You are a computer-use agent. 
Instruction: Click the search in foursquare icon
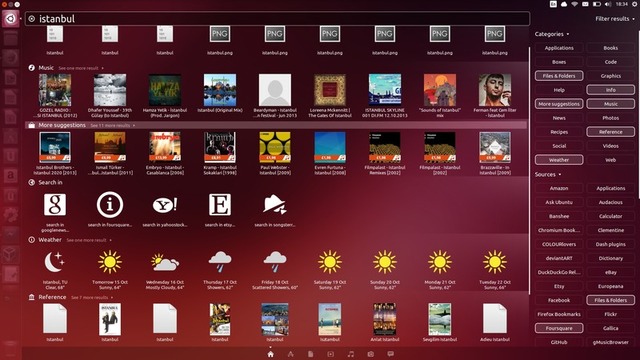pos(110,204)
